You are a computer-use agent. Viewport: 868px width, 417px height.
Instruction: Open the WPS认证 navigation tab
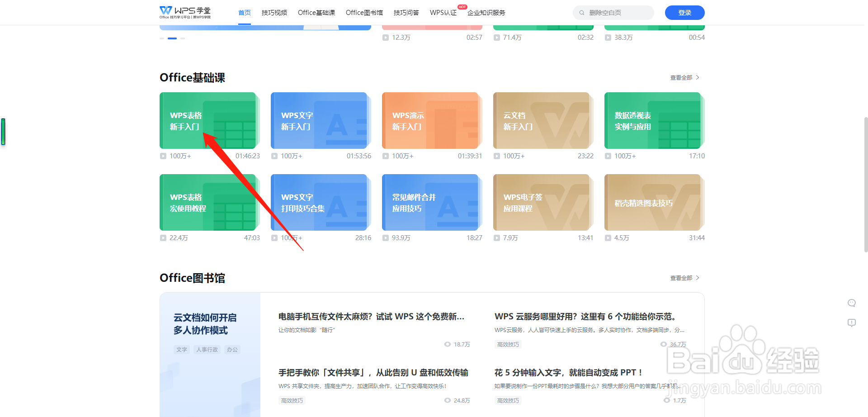[x=443, y=13]
